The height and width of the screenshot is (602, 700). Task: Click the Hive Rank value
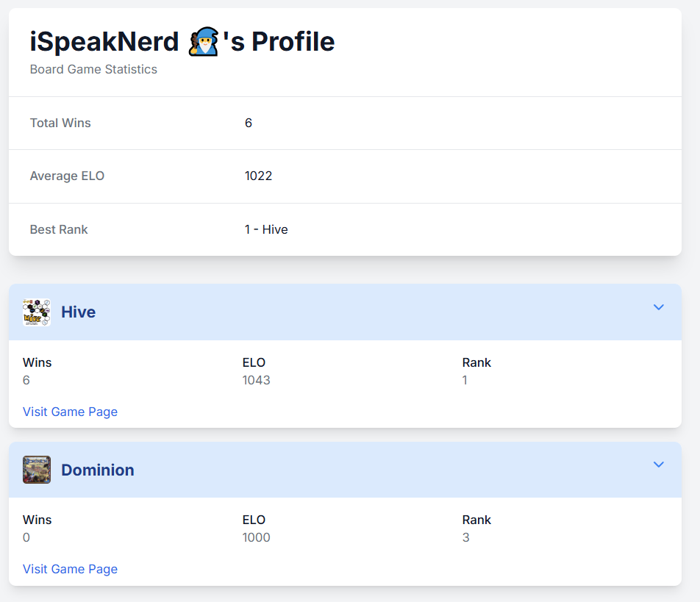coord(465,380)
